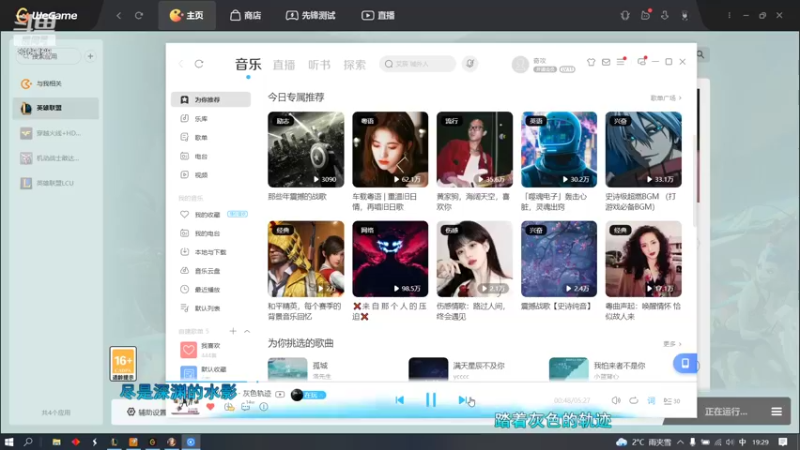This screenshot has height=450, width=800.
Task: Click the user avatar in music player
Action: click(520, 64)
